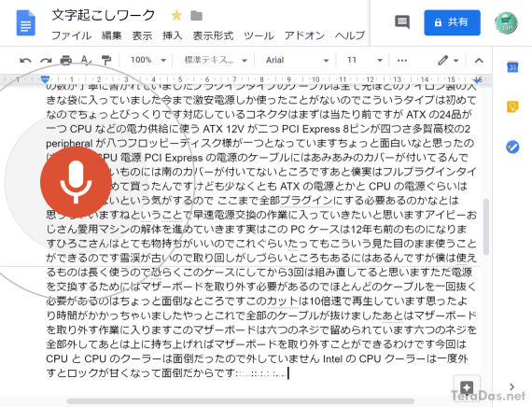Toggle voice typing microphone button
This screenshot has width=532, height=407.
click(76, 182)
